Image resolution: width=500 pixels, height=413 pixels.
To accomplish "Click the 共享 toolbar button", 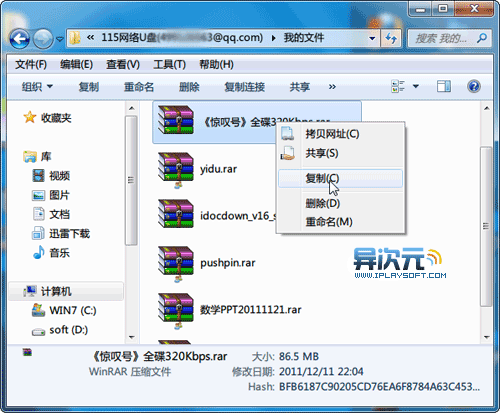I will [300, 87].
